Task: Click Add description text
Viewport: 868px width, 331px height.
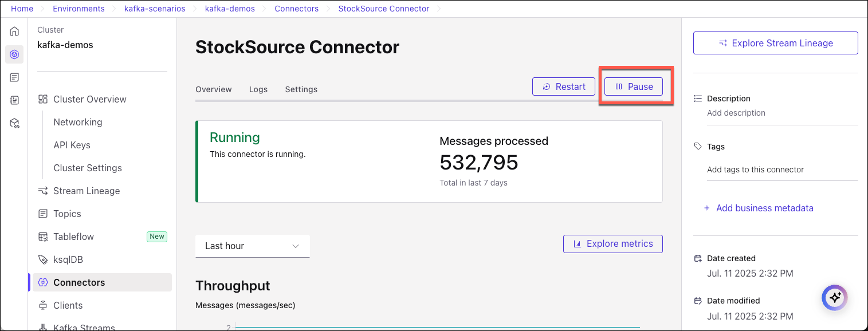Action: click(x=736, y=113)
